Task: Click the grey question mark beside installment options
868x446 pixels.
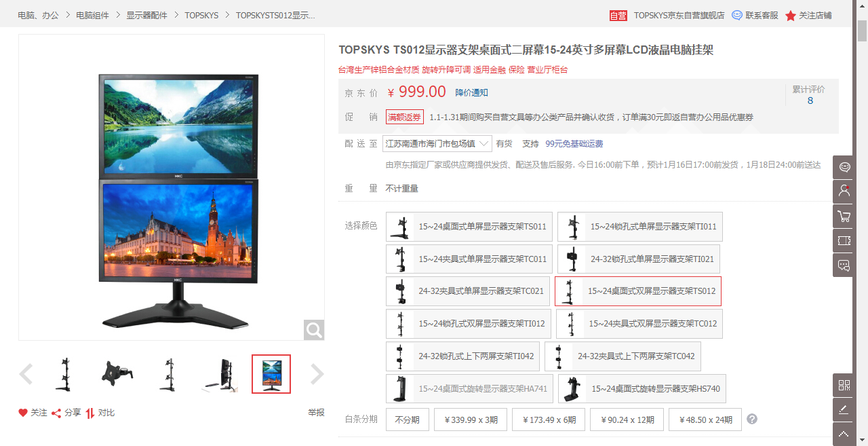Action: point(752,420)
